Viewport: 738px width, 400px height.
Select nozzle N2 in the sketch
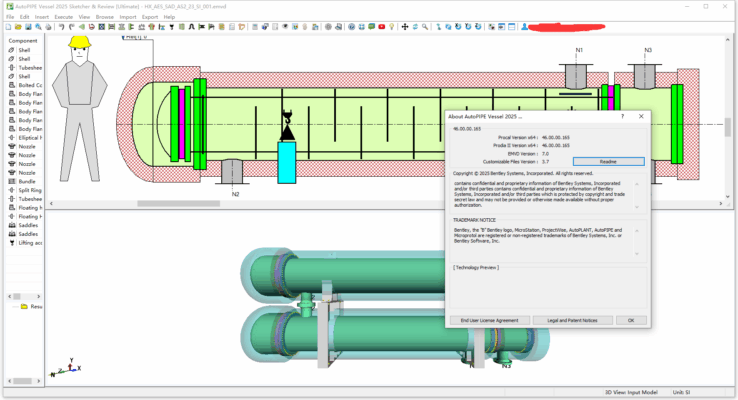(x=232, y=172)
